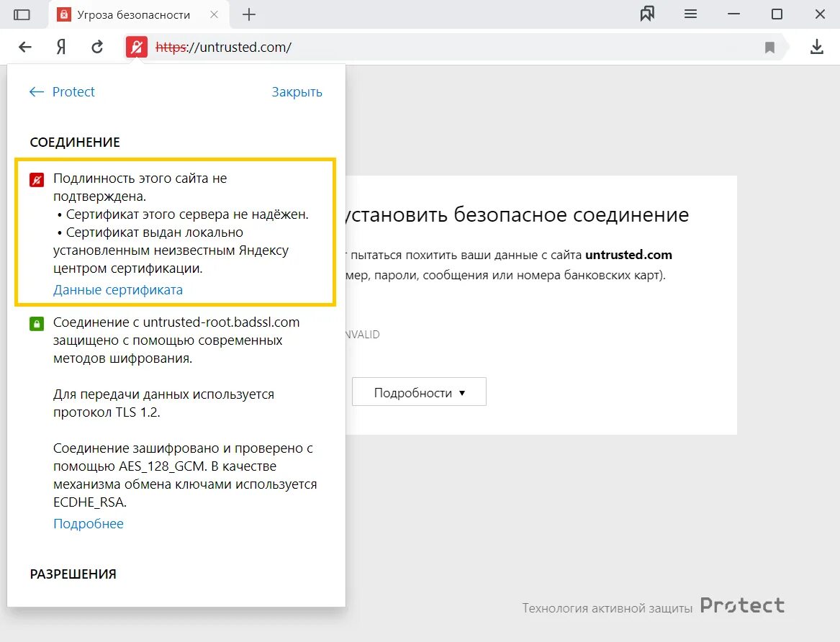Click text 'протокол TLS 1.2'

(107, 412)
